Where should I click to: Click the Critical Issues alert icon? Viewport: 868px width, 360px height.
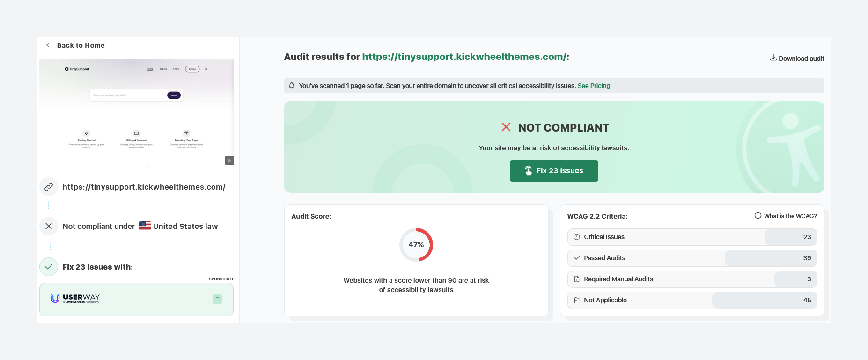click(x=577, y=237)
